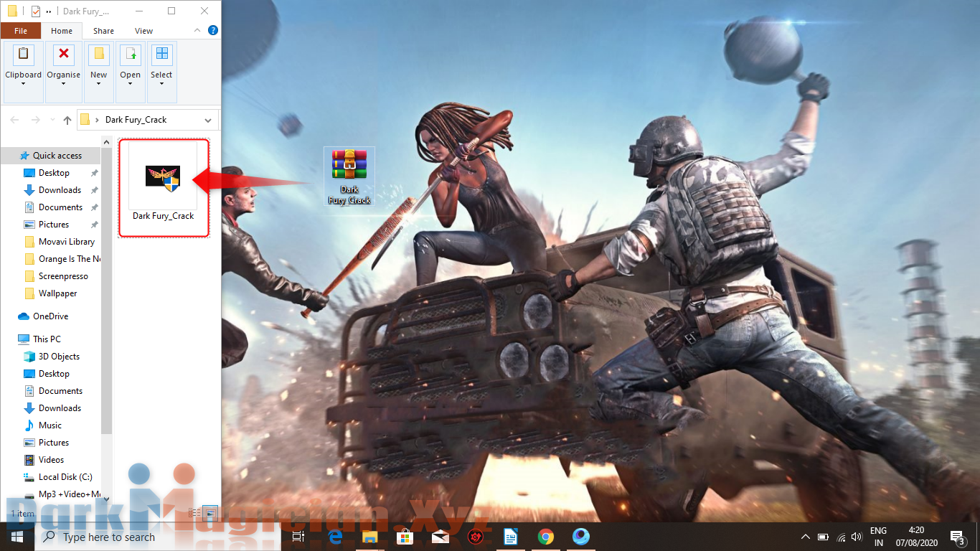Expand the Open ribbon group dropdown
This screenshot has height=551, width=980.
pos(130,72)
